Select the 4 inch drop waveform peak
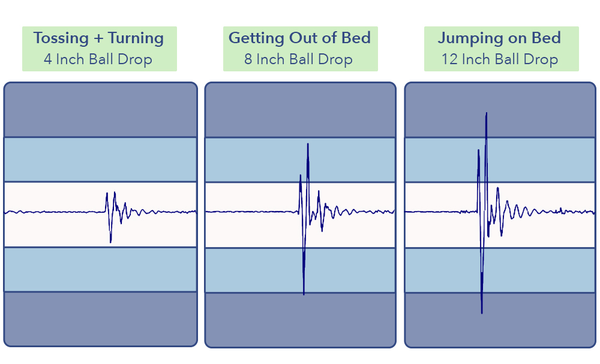 [x=115, y=194]
